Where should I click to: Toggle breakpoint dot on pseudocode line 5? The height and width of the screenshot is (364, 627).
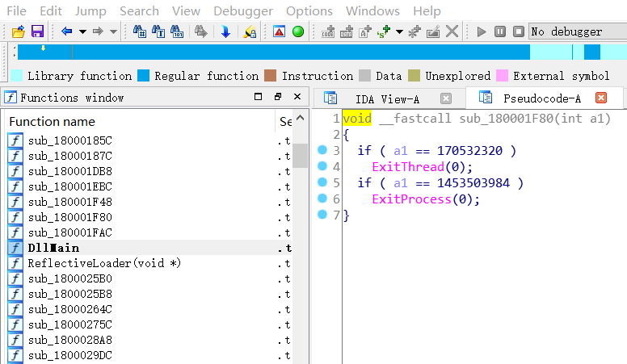coord(322,182)
